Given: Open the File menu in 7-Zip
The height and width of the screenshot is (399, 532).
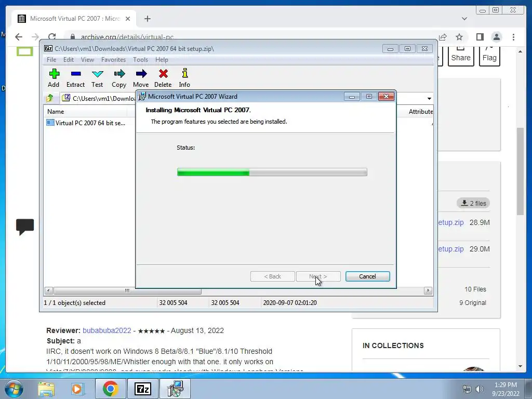Looking at the screenshot, I should pyautogui.click(x=51, y=60).
